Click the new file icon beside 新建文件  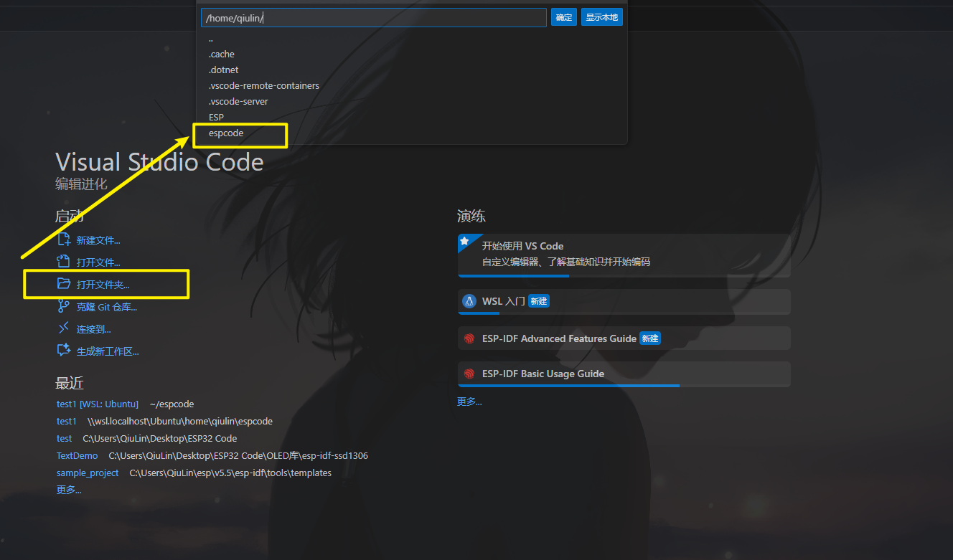[x=63, y=240]
